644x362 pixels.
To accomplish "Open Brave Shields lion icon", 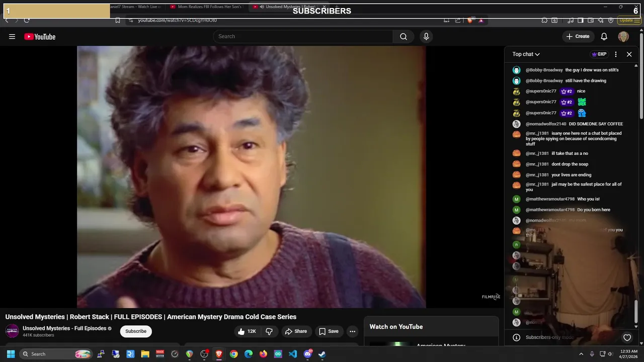I will [470, 20].
